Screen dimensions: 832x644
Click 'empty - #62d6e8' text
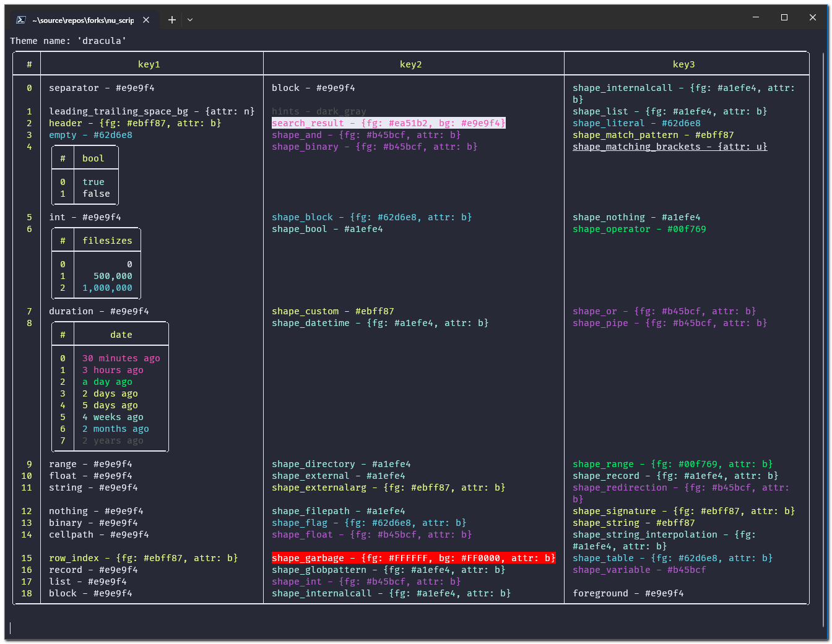(91, 135)
